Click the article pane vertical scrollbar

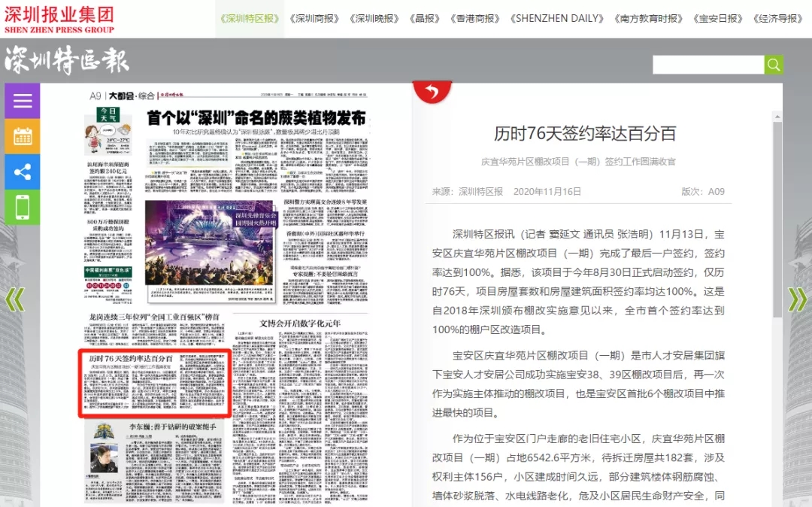(777, 220)
